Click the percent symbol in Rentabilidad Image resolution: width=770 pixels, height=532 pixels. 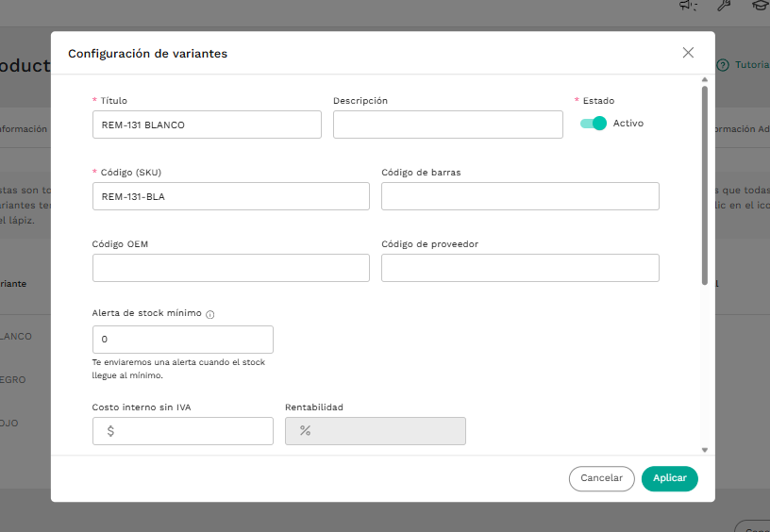click(x=305, y=430)
